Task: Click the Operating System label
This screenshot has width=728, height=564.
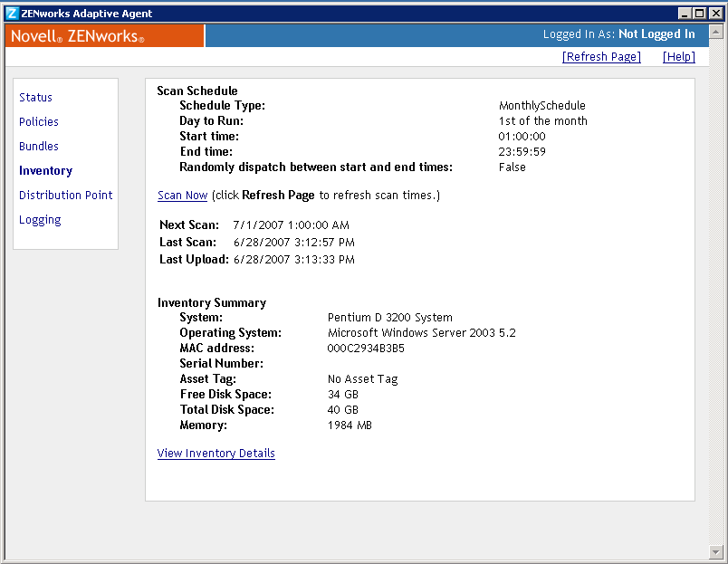Action: click(x=230, y=333)
